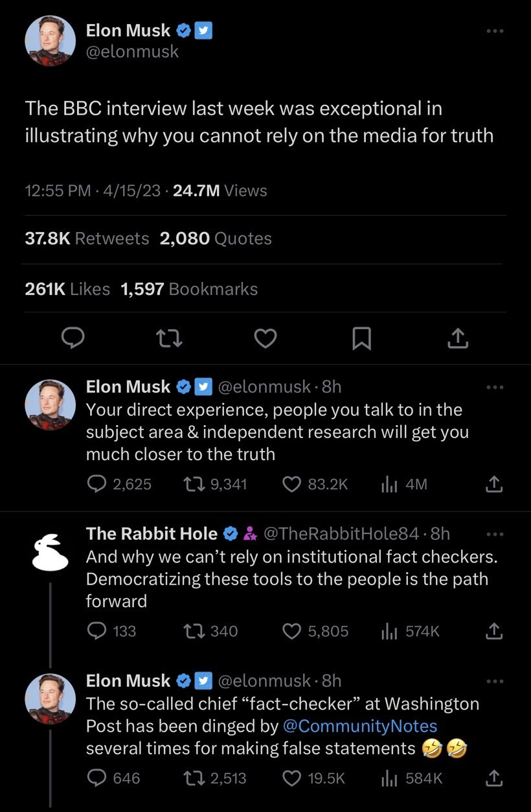
Task: Retweet the main BBC interview tweet
Action: 170,338
